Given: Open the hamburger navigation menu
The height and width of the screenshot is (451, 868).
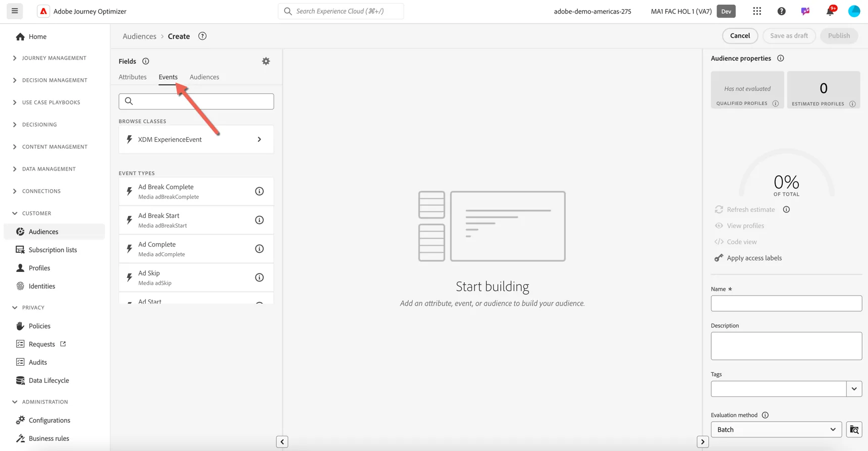Looking at the screenshot, I should pyautogui.click(x=15, y=11).
